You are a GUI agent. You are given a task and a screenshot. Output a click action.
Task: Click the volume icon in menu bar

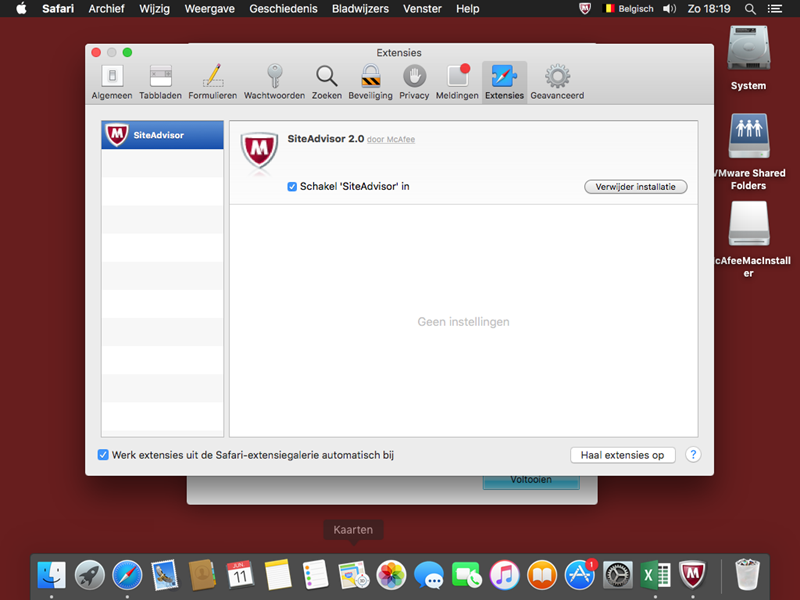[x=669, y=9]
